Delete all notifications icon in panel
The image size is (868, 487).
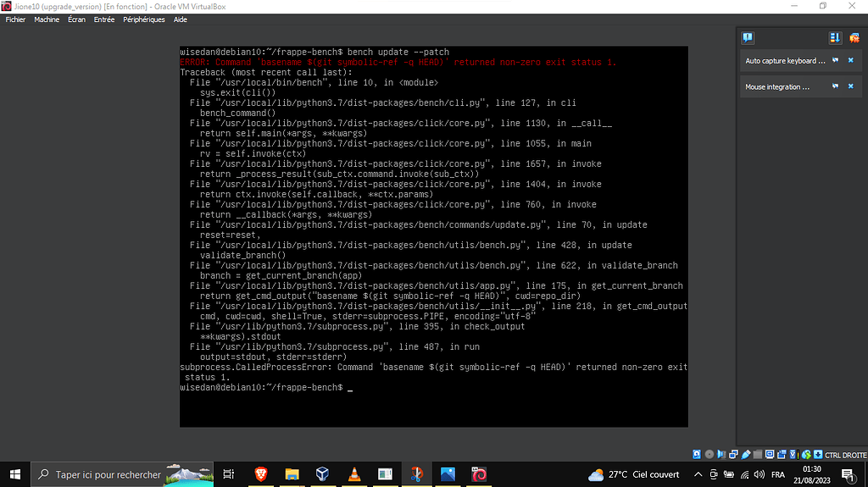point(854,37)
